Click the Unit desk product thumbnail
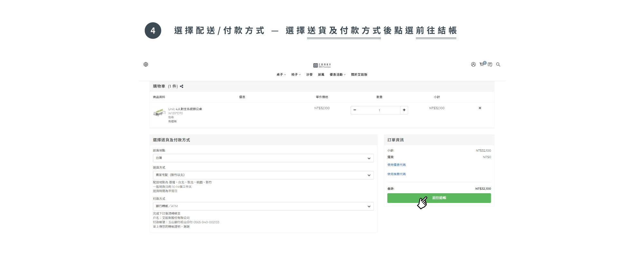The width and height of the screenshot is (644, 257). click(x=159, y=113)
